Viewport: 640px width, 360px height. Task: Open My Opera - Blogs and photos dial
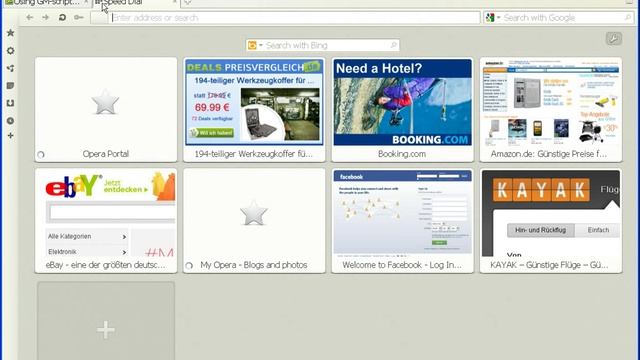tap(254, 221)
